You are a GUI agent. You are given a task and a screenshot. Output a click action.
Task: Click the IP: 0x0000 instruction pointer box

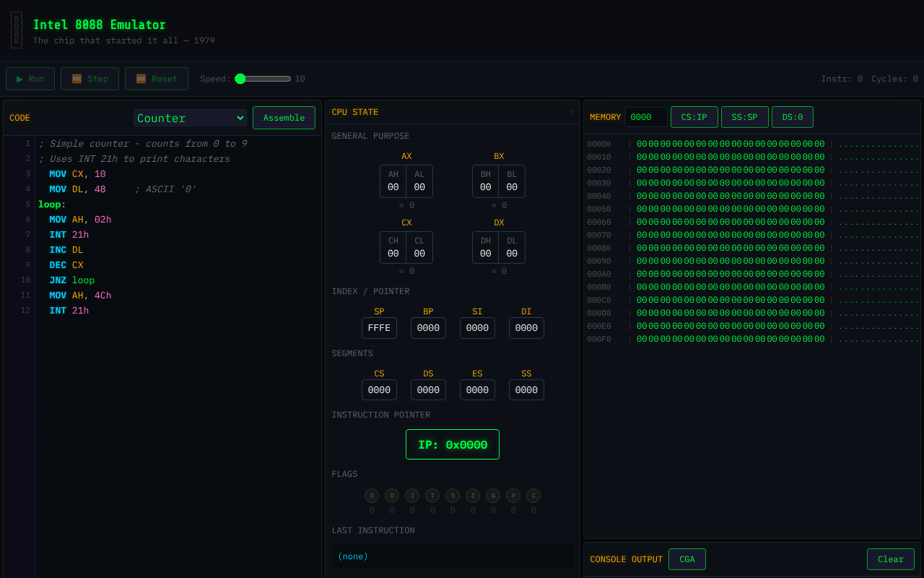(x=453, y=444)
